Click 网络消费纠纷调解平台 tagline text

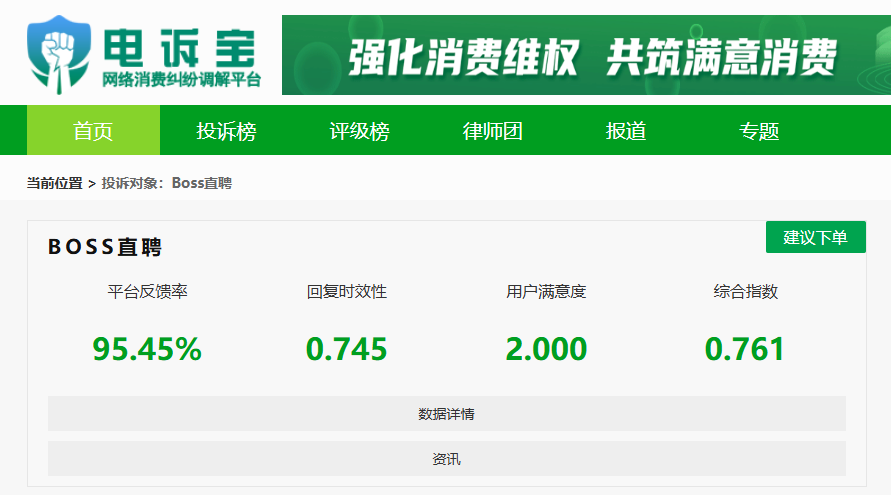[x=181, y=80]
